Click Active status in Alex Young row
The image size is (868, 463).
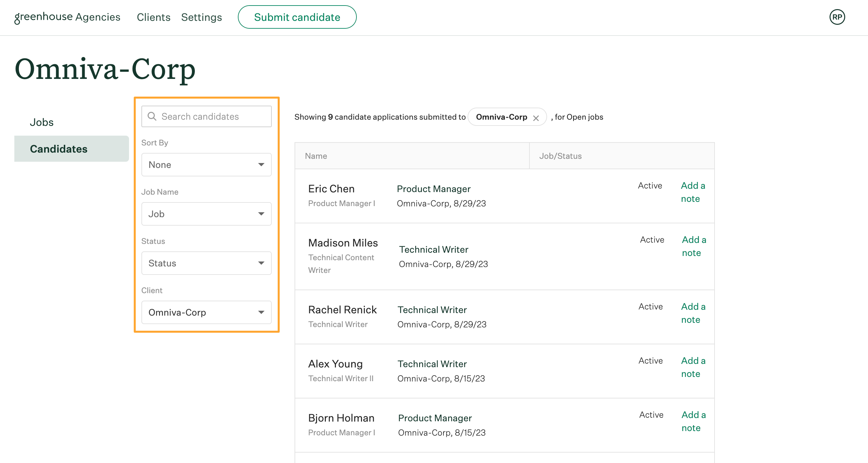click(x=650, y=361)
